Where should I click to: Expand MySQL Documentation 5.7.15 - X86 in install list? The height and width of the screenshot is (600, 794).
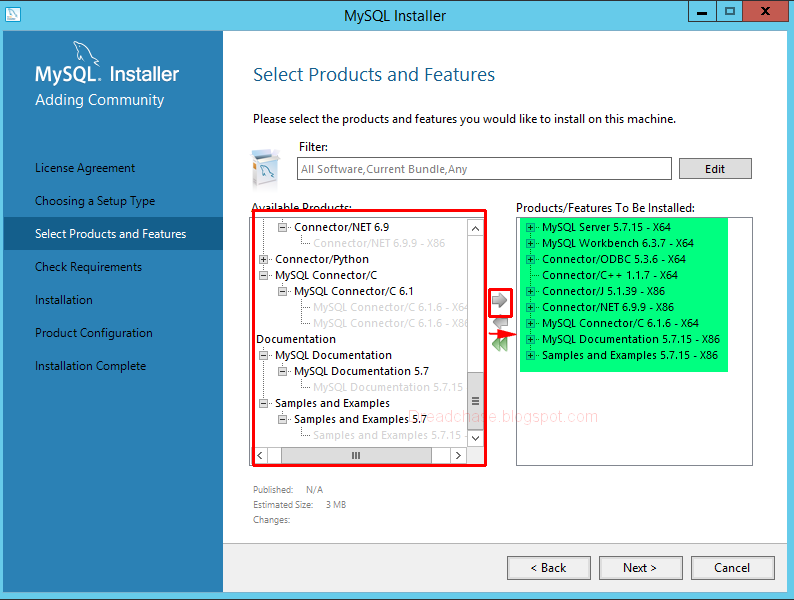point(530,339)
